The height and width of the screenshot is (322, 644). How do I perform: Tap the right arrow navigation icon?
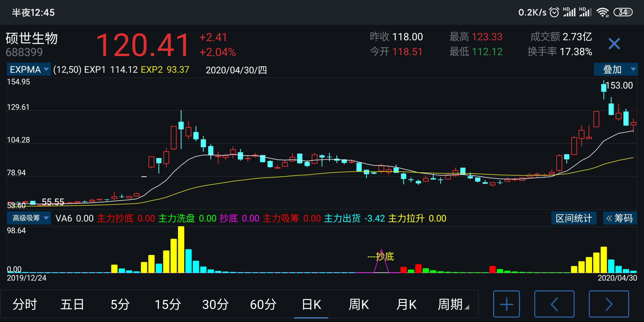point(609,304)
